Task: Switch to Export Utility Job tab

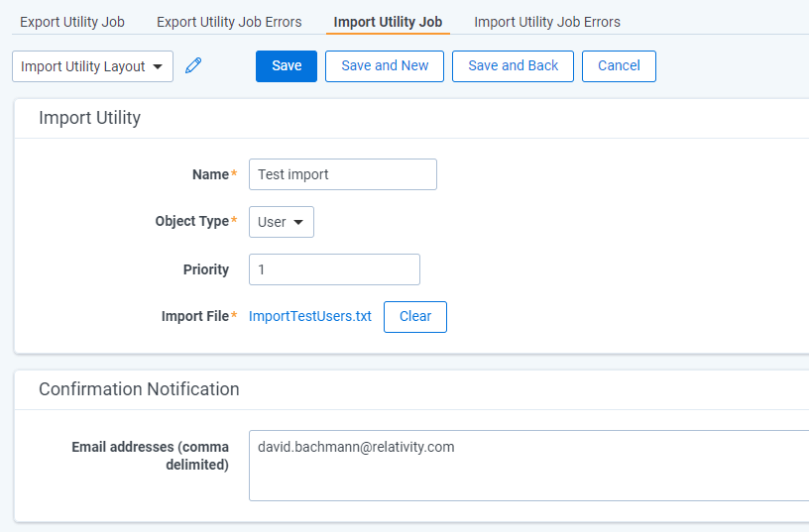Action: pos(72,22)
